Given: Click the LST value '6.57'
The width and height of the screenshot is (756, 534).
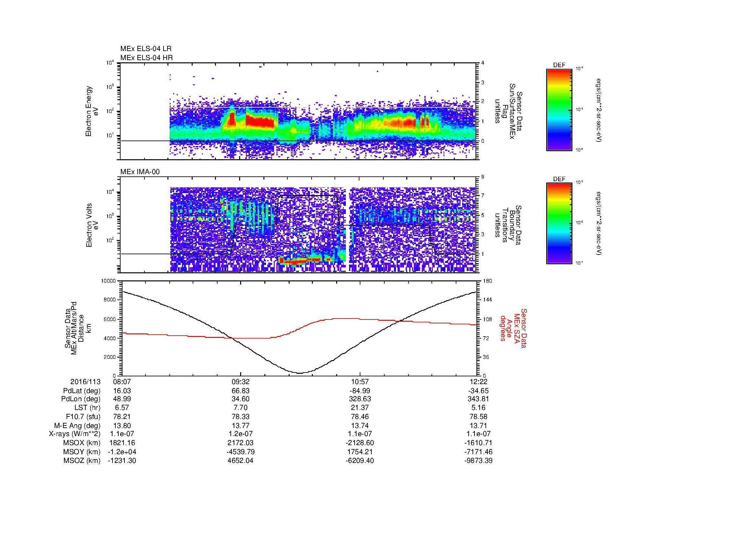Looking at the screenshot, I should [x=122, y=408].
